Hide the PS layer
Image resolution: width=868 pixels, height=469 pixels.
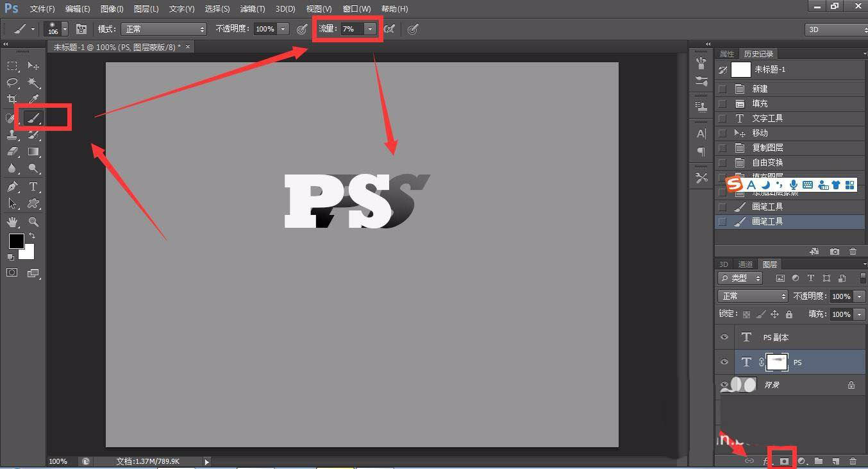tap(724, 362)
